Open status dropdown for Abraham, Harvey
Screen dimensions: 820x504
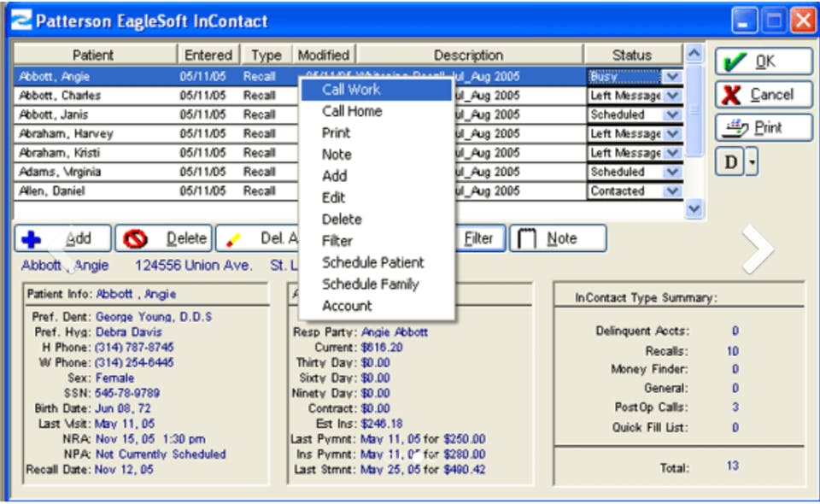click(672, 134)
